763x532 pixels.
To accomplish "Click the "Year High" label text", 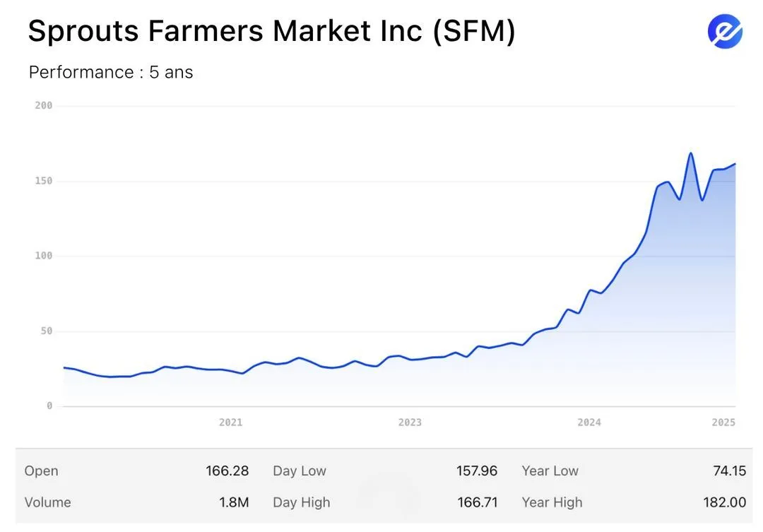I will point(552,502).
